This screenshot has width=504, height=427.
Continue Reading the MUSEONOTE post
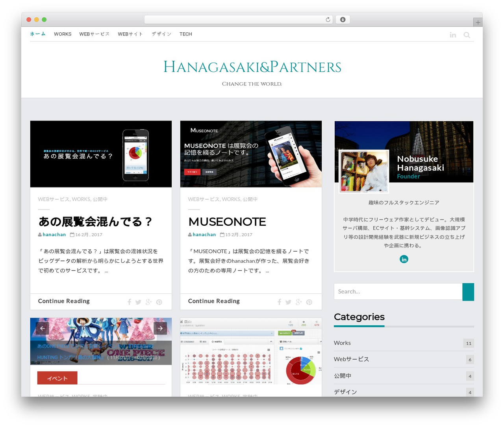(x=214, y=301)
